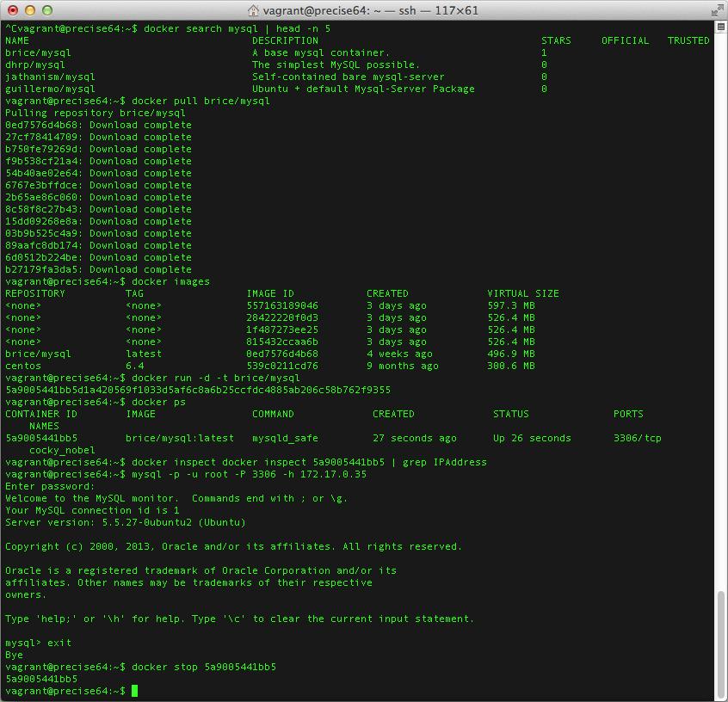This screenshot has width=728, height=702.
Task: Close the terminal window with red button
Action: 13,10
